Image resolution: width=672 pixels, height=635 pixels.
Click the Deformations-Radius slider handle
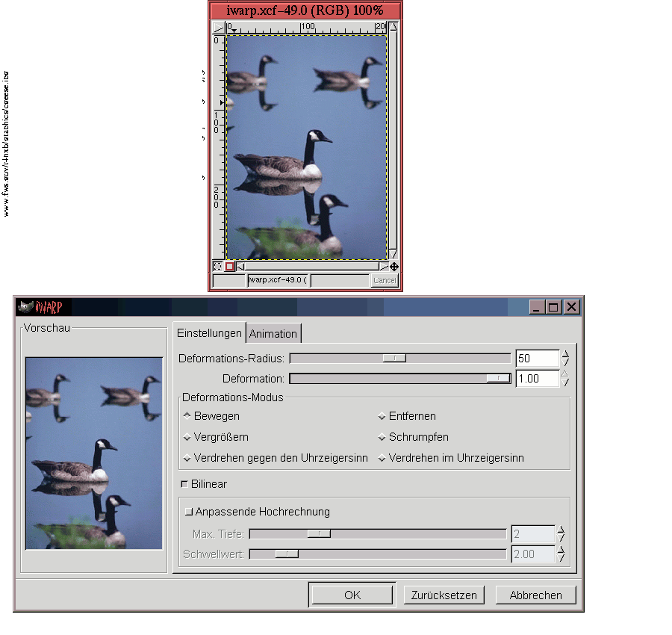tap(394, 359)
